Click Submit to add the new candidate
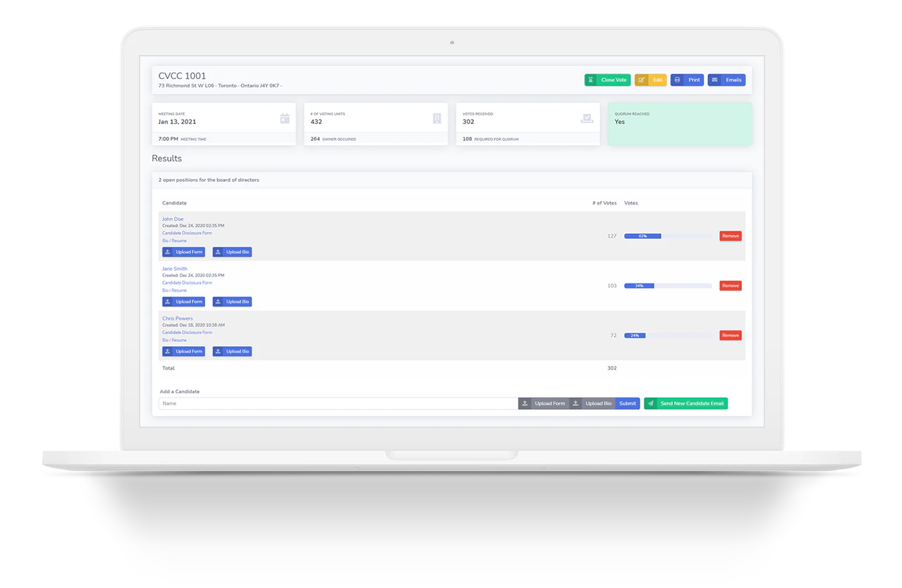Screen dimensions: 902x588 pyautogui.click(x=627, y=403)
